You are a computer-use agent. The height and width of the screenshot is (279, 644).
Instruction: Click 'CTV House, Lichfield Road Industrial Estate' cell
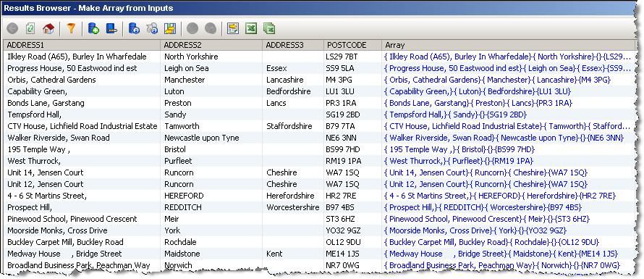[x=82, y=126]
